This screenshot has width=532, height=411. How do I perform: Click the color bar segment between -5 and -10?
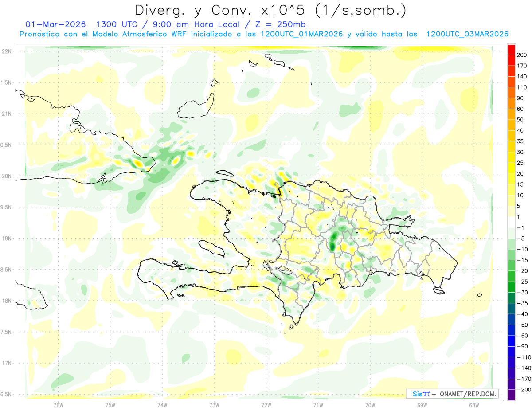tap(511, 244)
